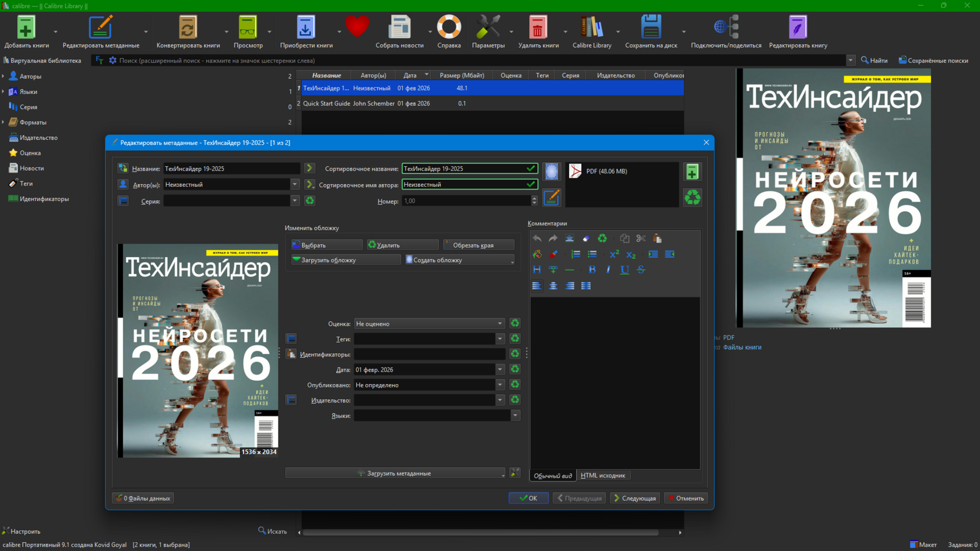This screenshot has width=980, height=551.
Task: Open the Оценка rating dropdown
Action: tap(499, 324)
